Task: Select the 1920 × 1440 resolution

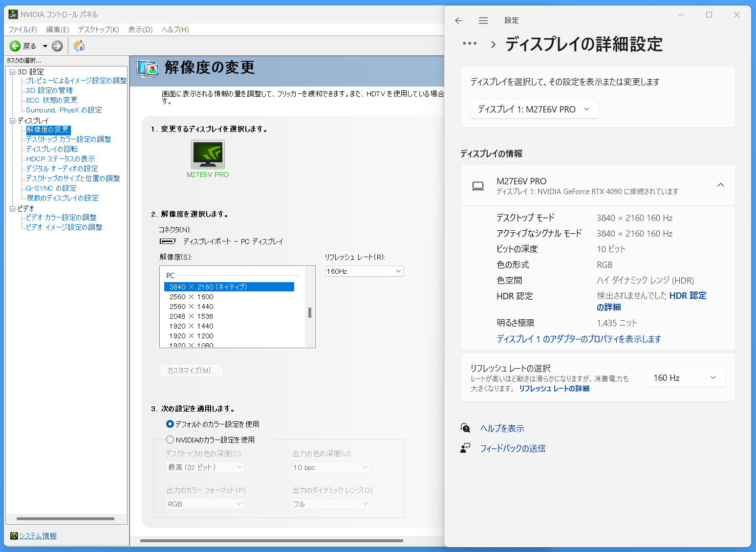Action: coord(192,326)
